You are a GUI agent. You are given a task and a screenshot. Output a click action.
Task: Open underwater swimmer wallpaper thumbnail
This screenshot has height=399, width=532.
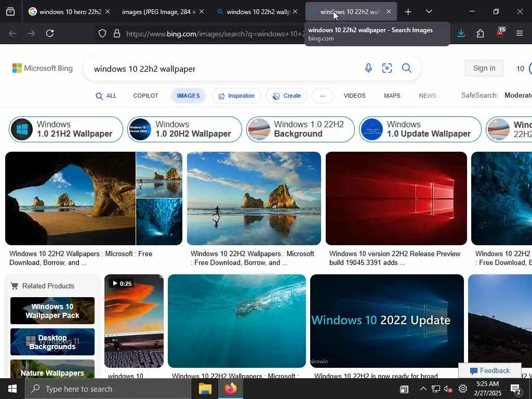coord(237,321)
